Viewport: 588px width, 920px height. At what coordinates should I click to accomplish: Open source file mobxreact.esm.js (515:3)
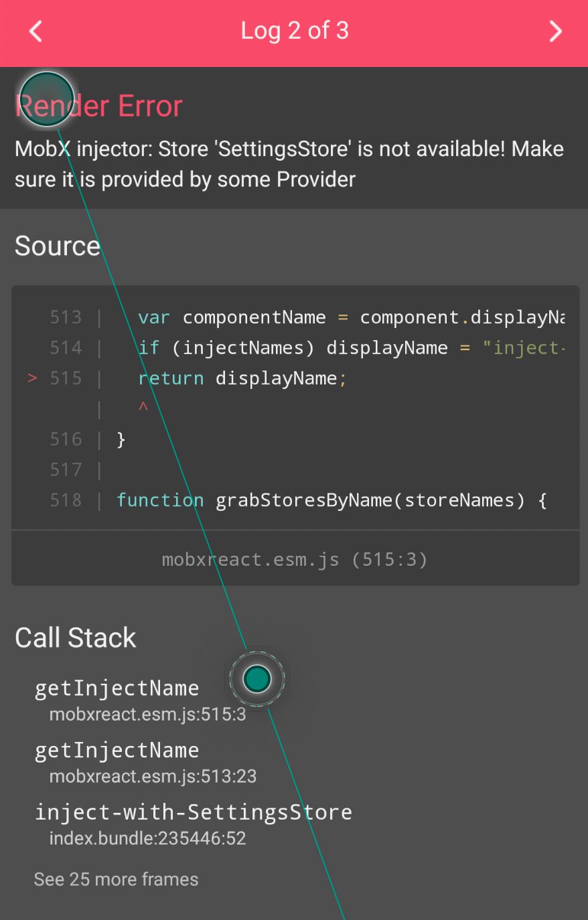point(295,559)
